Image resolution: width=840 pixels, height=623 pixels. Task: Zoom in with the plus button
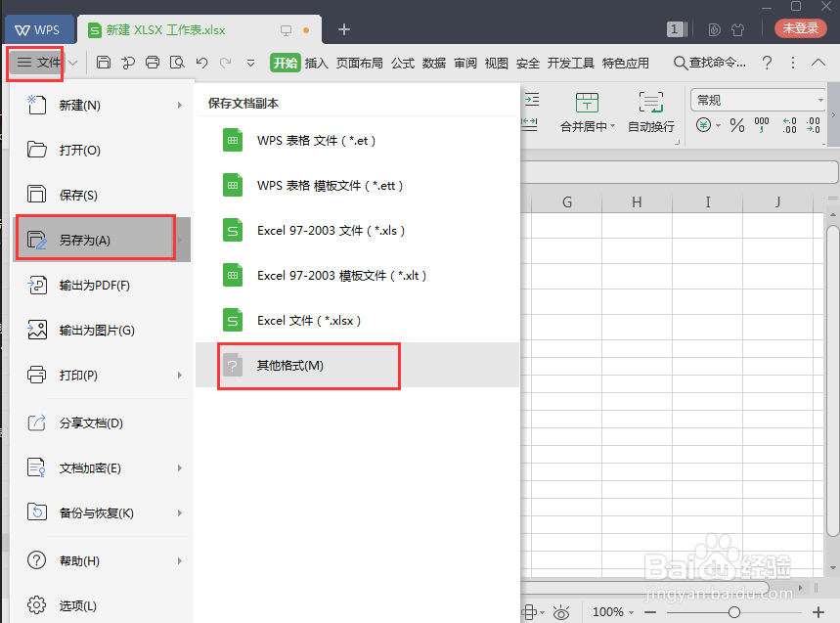[818, 611]
